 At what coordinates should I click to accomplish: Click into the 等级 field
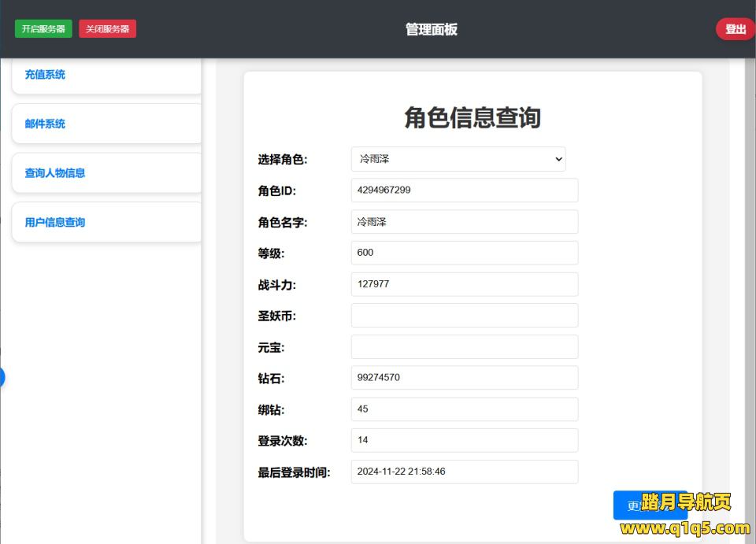464,253
